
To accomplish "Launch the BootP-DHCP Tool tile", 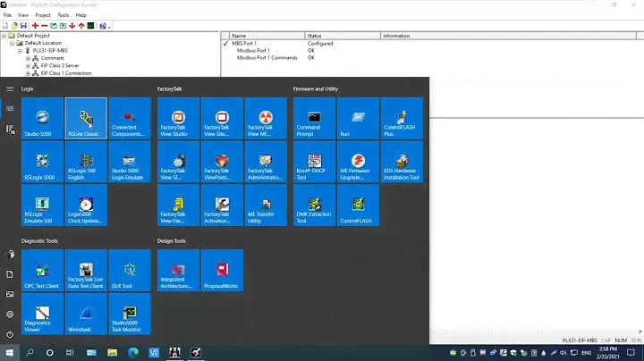I will coord(315,164).
